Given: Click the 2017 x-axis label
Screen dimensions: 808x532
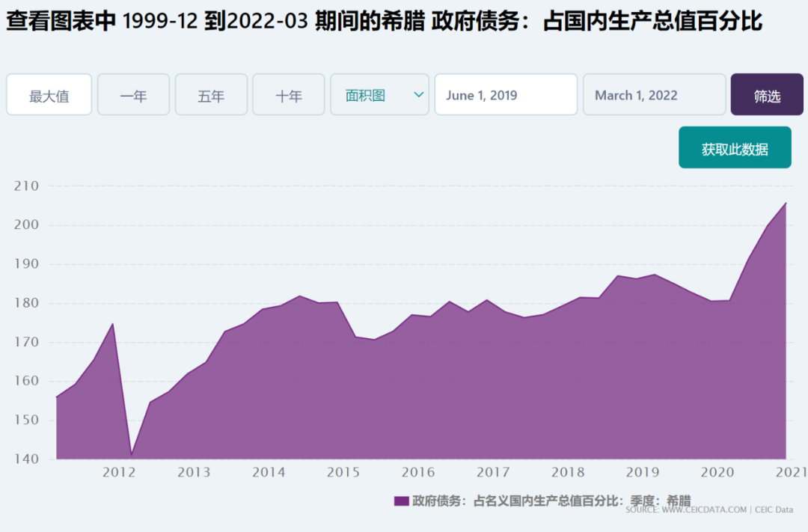Looking at the screenshot, I should 493,472.
